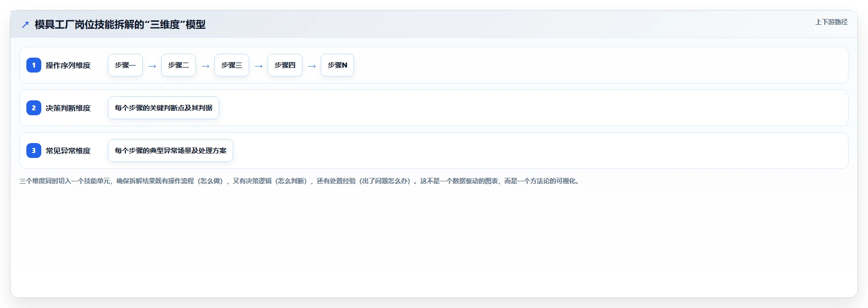Viewport: 868px width, 308px height.
Task: Click the arrow between 步骤三 and 步骤四
Action: coord(259,66)
